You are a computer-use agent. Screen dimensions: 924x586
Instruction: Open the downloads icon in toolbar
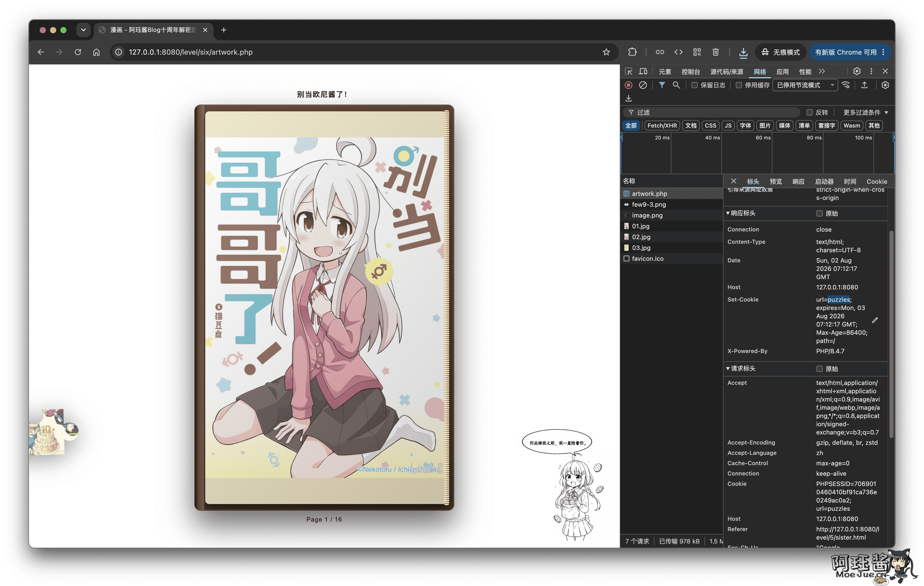point(743,52)
